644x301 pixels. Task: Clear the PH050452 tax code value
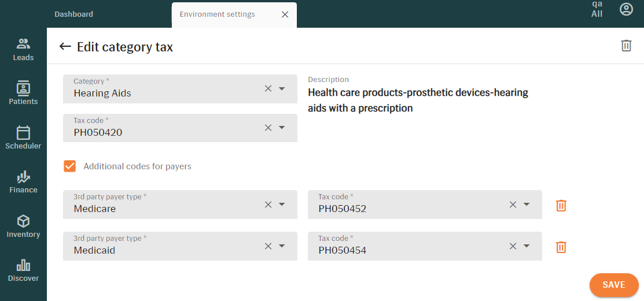[513, 204]
